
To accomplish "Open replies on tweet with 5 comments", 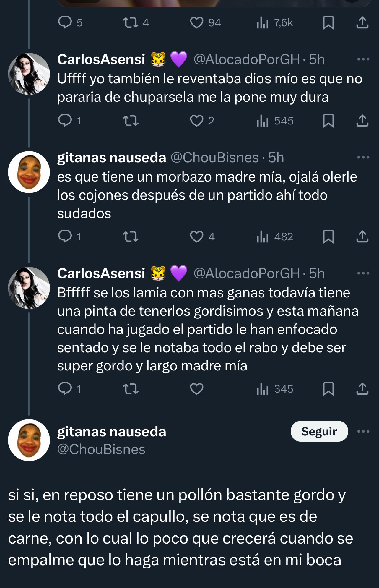I will coord(65,23).
